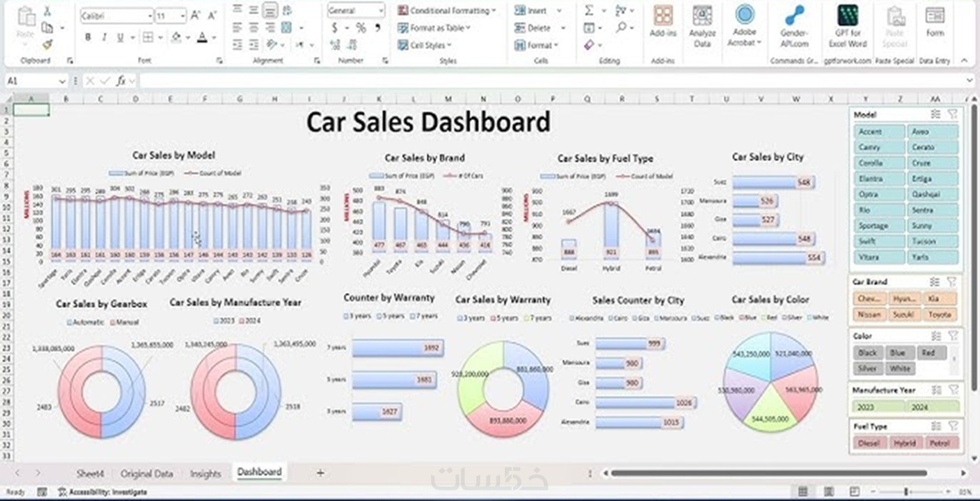Toggle multi-select on the Color slicer

coord(936,336)
